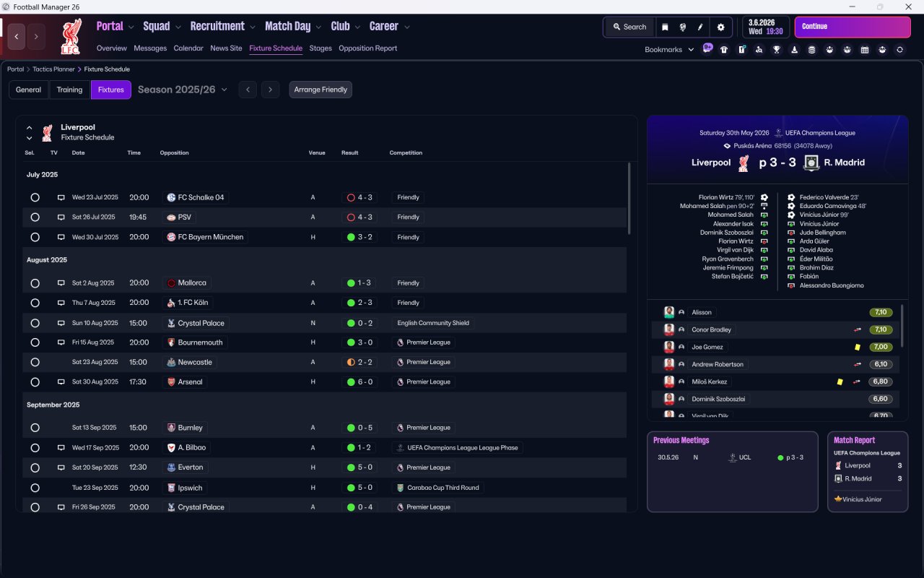The height and width of the screenshot is (578, 924).
Task: Click the player ratings list scrollbar
Action: (x=901, y=324)
